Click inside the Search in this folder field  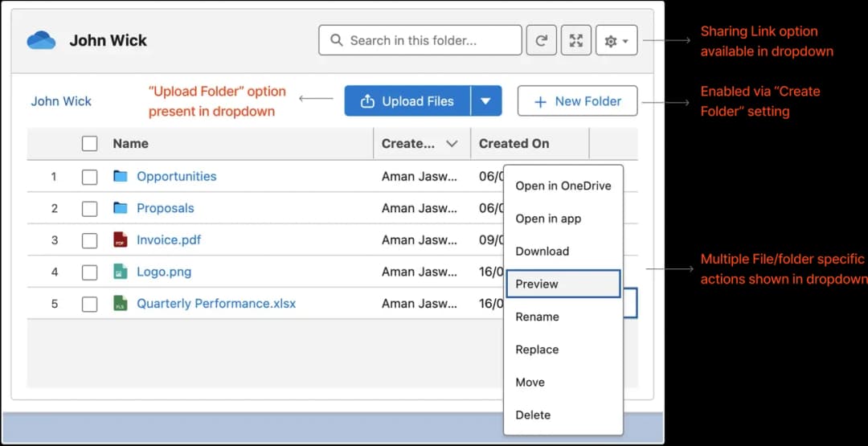420,40
